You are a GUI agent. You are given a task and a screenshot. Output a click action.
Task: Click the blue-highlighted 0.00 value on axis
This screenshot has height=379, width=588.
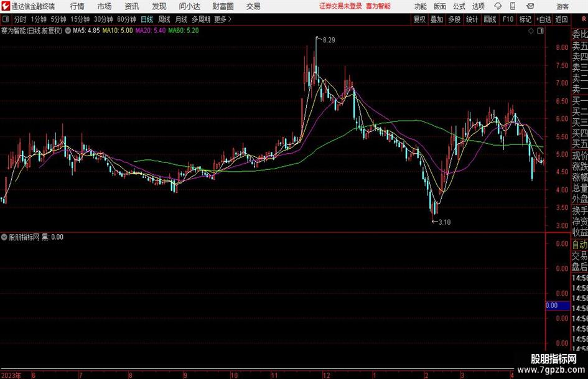[558, 306]
